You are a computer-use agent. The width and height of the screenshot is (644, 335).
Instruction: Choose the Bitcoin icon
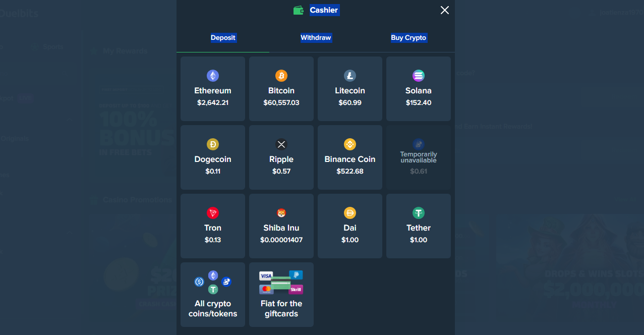[281, 76]
